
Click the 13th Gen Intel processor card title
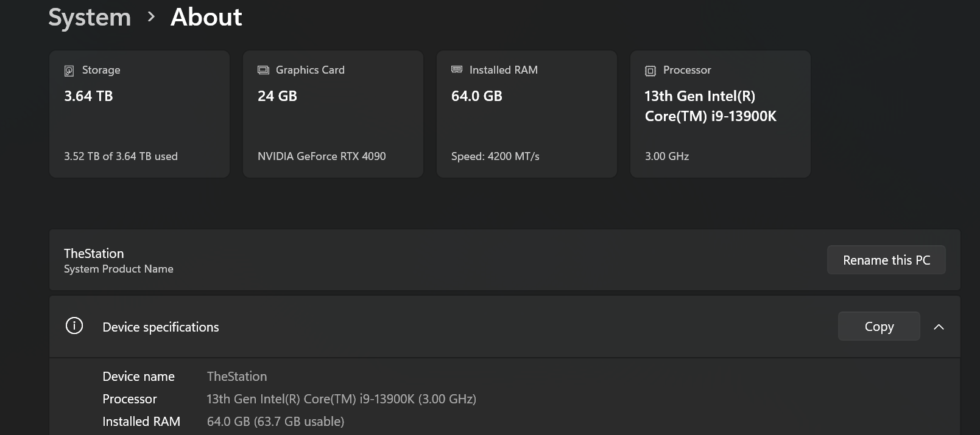point(710,106)
